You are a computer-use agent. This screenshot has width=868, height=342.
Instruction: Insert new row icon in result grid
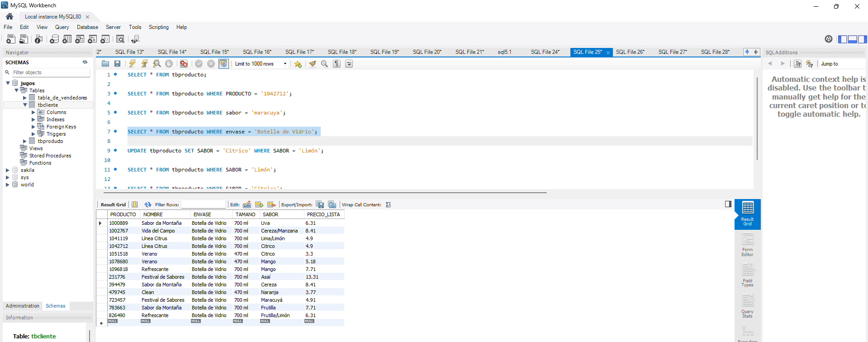tap(259, 204)
